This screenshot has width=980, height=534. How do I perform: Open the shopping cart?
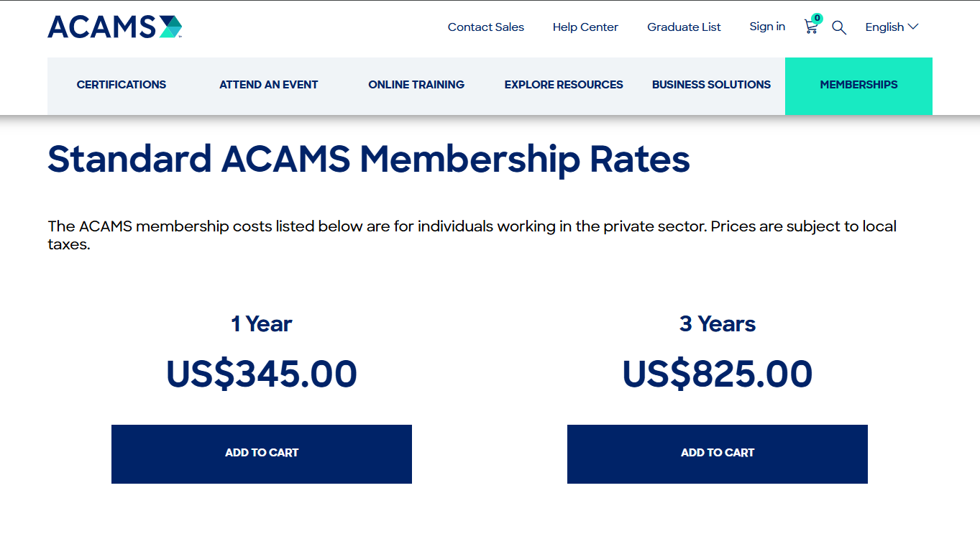pyautogui.click(x=810, y=27)
